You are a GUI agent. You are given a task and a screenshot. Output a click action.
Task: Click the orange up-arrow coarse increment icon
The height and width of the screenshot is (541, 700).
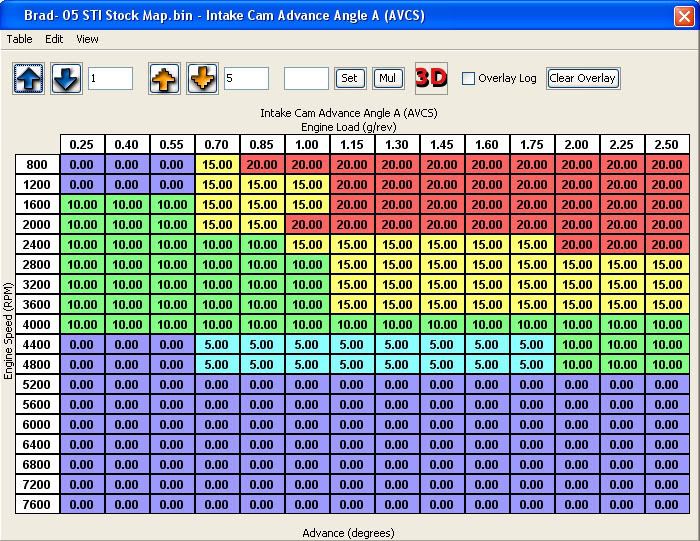(165, 79)
